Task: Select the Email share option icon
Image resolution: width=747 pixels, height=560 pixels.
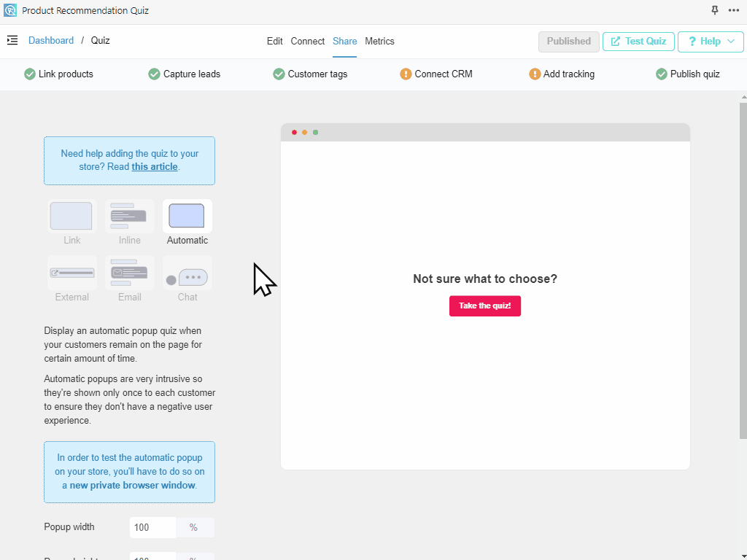Action: pos(129,273)
